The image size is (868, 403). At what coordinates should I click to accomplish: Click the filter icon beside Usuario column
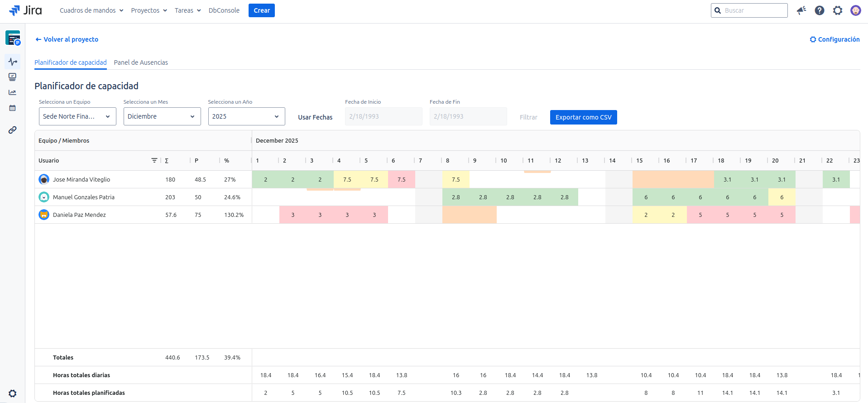pos(154,160)
